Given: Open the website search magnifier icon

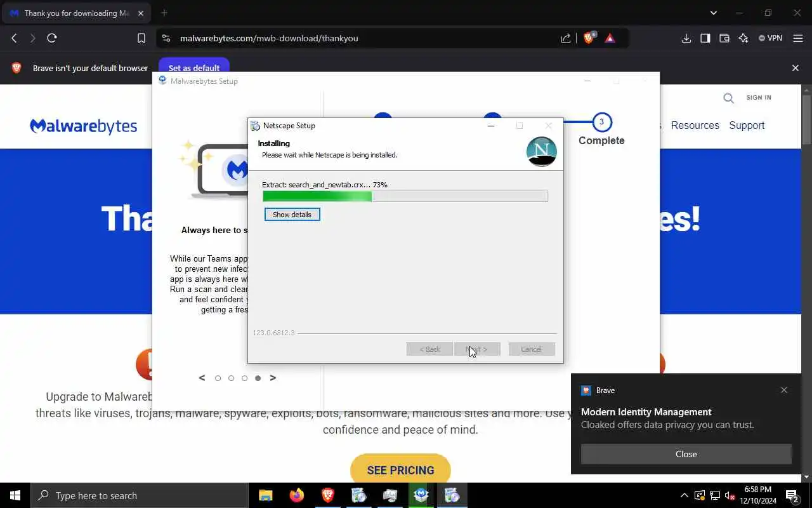Looking at the screenshot, I should point(728,98).
